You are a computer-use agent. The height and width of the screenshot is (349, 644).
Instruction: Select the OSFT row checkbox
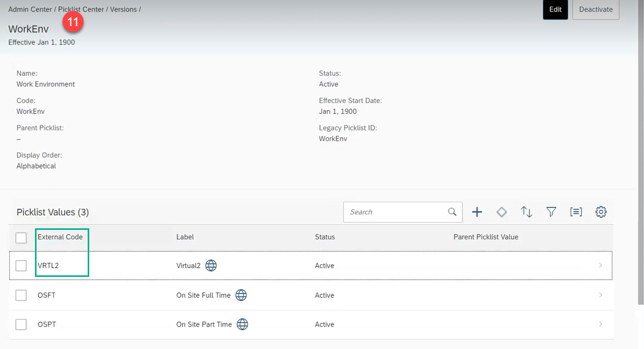coord(21,295)
